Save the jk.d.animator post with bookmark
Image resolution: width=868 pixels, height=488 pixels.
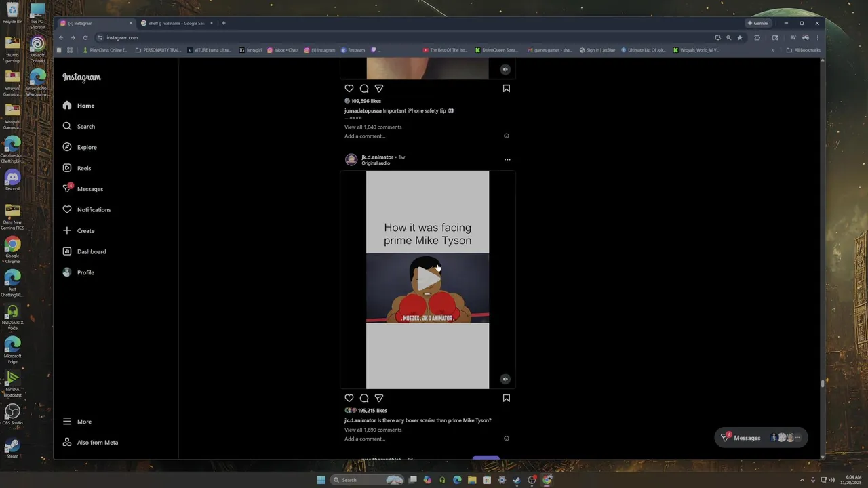click(507, 398)
